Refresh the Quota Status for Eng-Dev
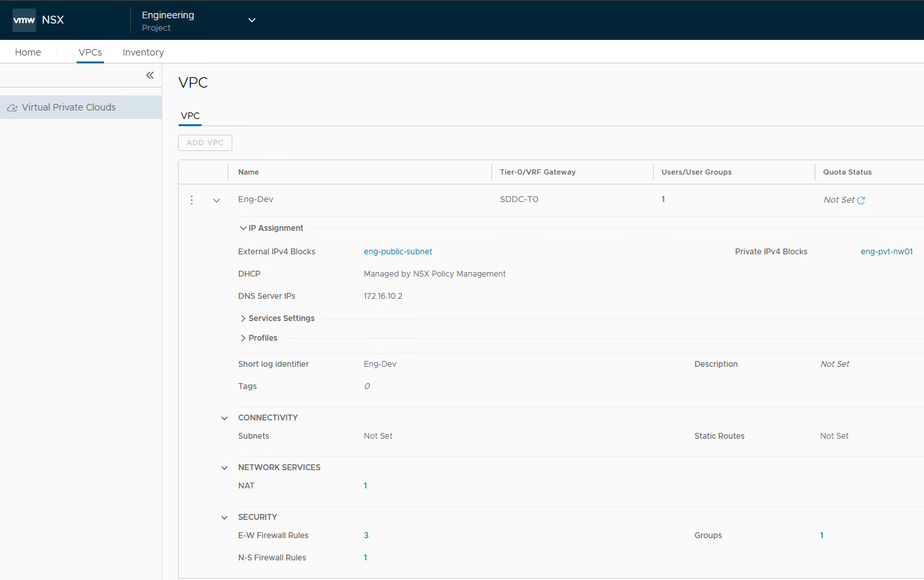 tap(861, 201)
